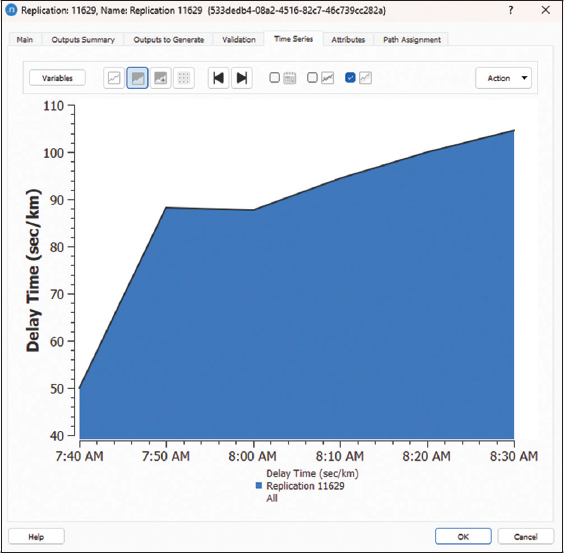Jump to first interval with skip-back icon
564x553 pixels.
point(218,78)
